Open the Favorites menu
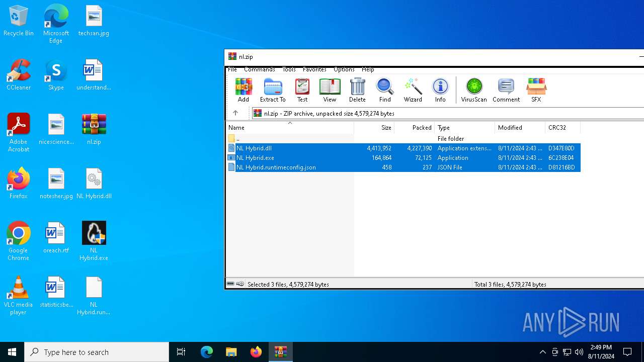This screenshot has height=362, width=644. (x=314, y=69)
